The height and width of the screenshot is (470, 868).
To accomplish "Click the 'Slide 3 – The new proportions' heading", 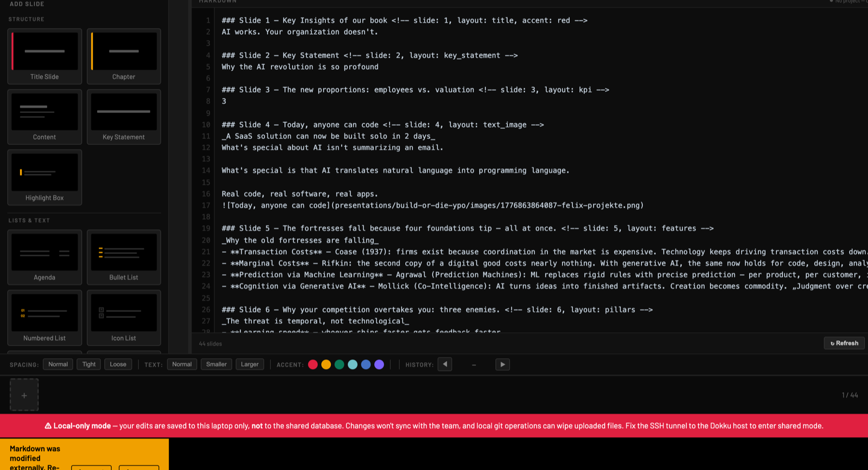I will pyautogui.click(x=415, y=90).
